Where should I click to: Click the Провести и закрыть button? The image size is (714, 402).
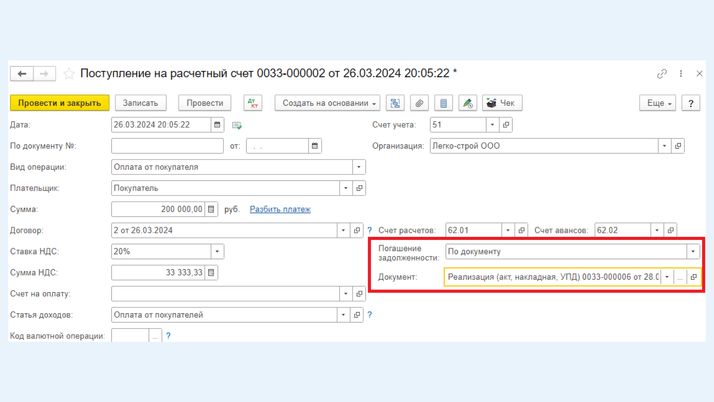pyautogui.click(x=59, y=103)
